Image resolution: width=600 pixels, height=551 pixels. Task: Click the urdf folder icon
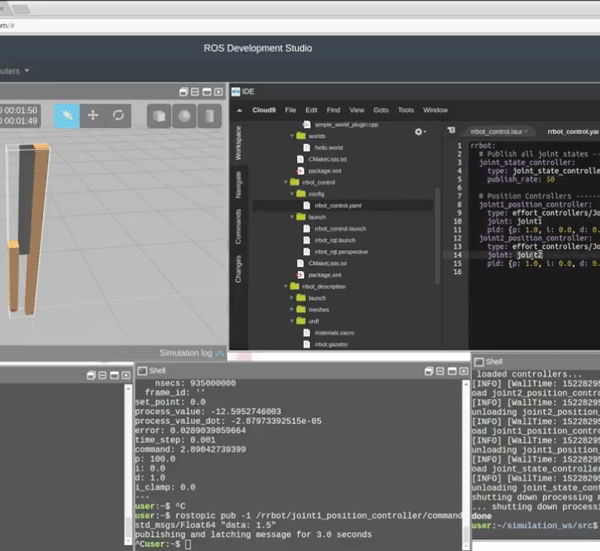click(x=301, y=321)
